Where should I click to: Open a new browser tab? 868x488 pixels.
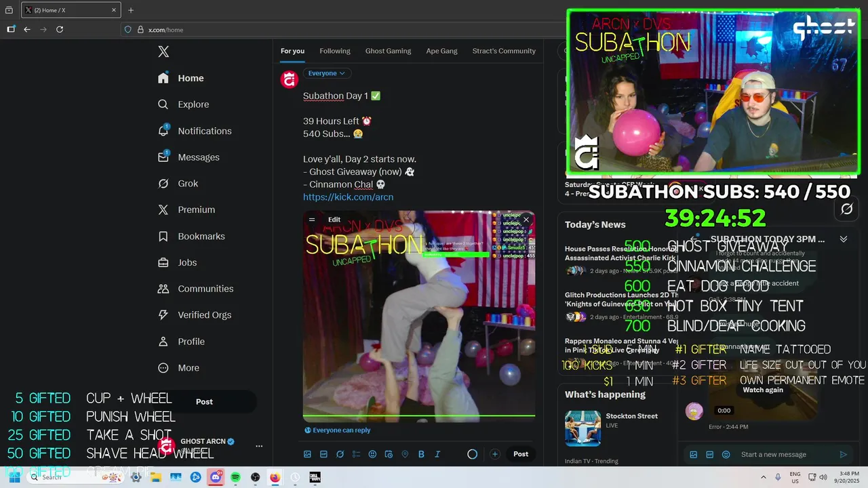point(131,10)
